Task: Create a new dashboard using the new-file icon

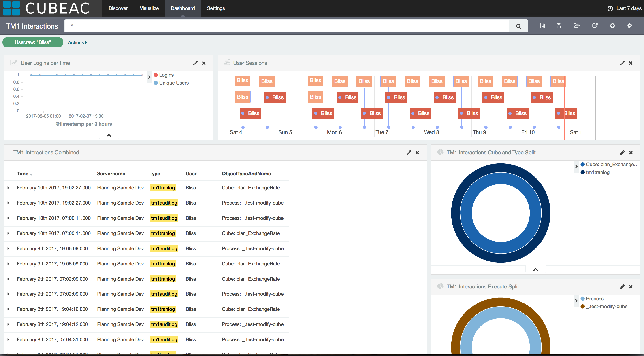Action: coord(542,26)
